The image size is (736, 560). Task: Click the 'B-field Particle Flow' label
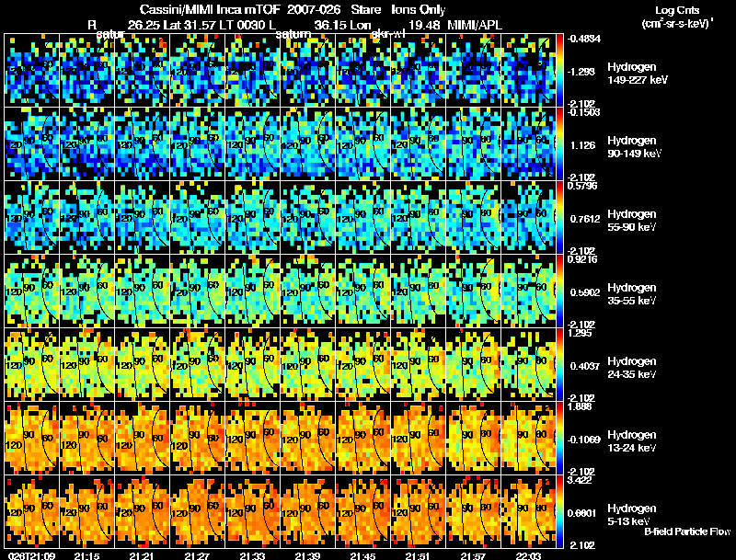(x=687, y=531)
